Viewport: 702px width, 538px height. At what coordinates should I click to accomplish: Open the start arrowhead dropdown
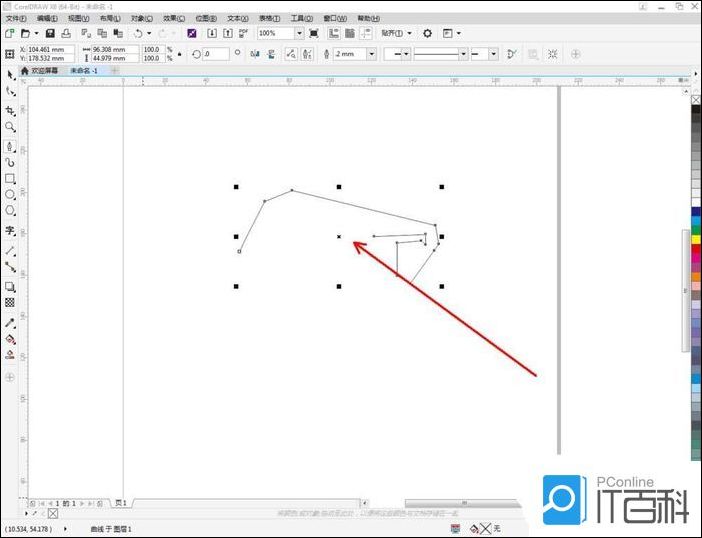pyautogui.click(x=406, y=54)
